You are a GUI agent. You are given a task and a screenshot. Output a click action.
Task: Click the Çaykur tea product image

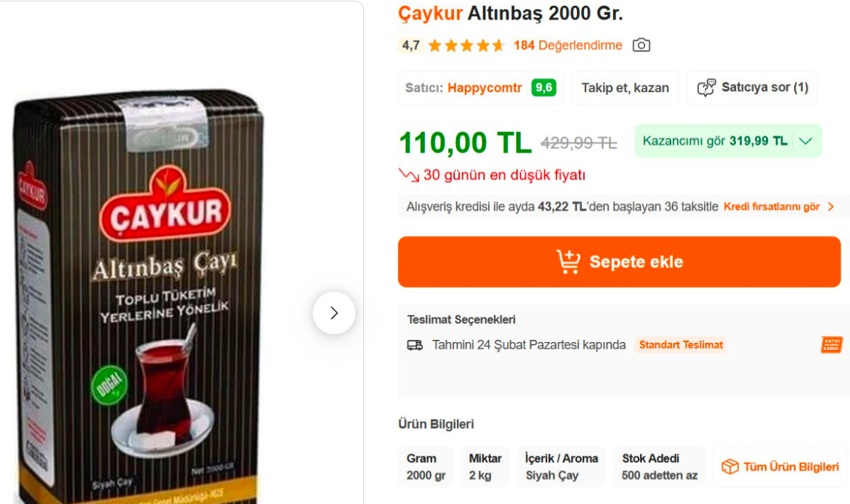coord(140,297)
